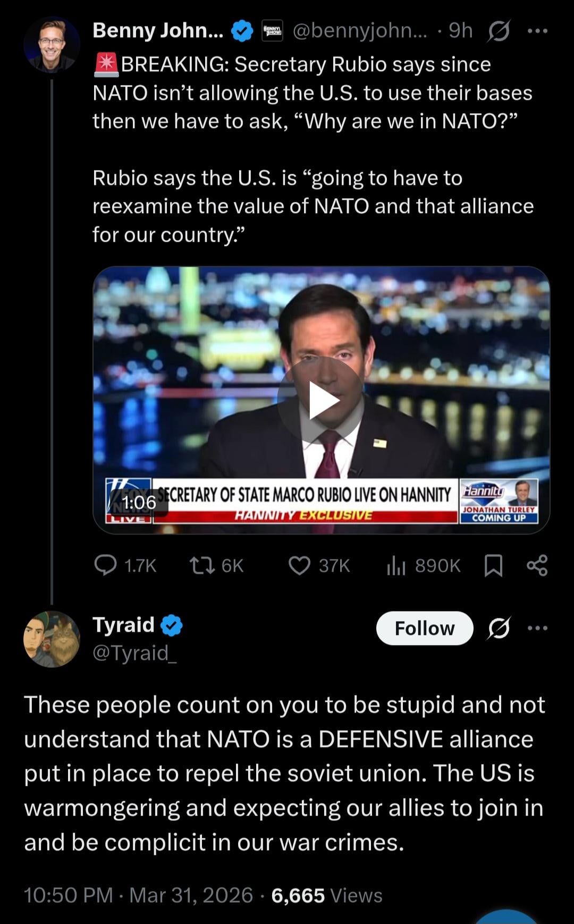Follow the Tyraid account

pos(424,628)
